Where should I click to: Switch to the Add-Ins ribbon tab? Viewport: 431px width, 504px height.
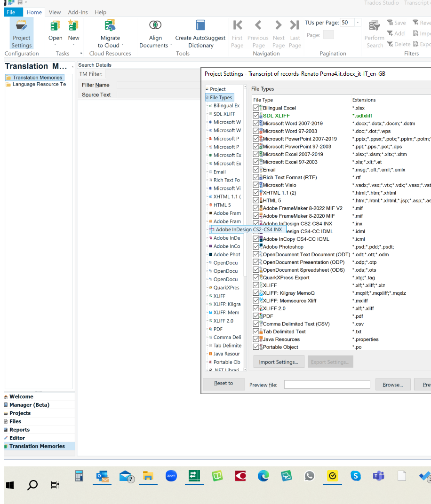pos(78,12)
